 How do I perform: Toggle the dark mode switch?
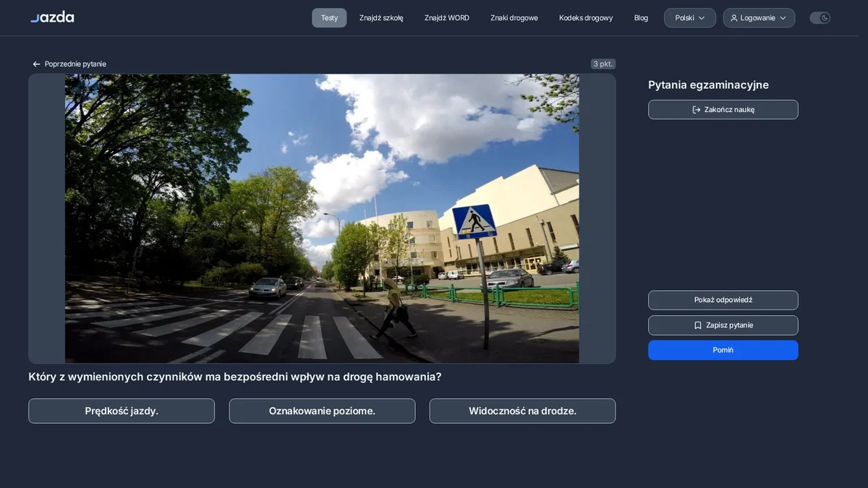click(820, 18)
